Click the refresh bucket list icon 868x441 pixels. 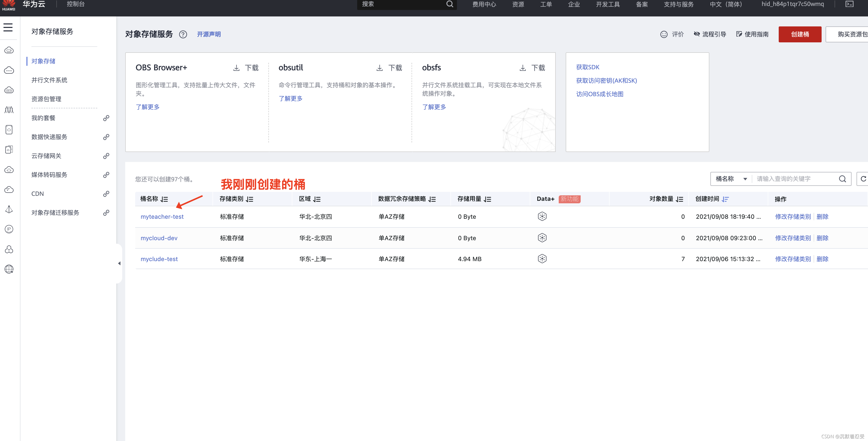click(863, 179)
